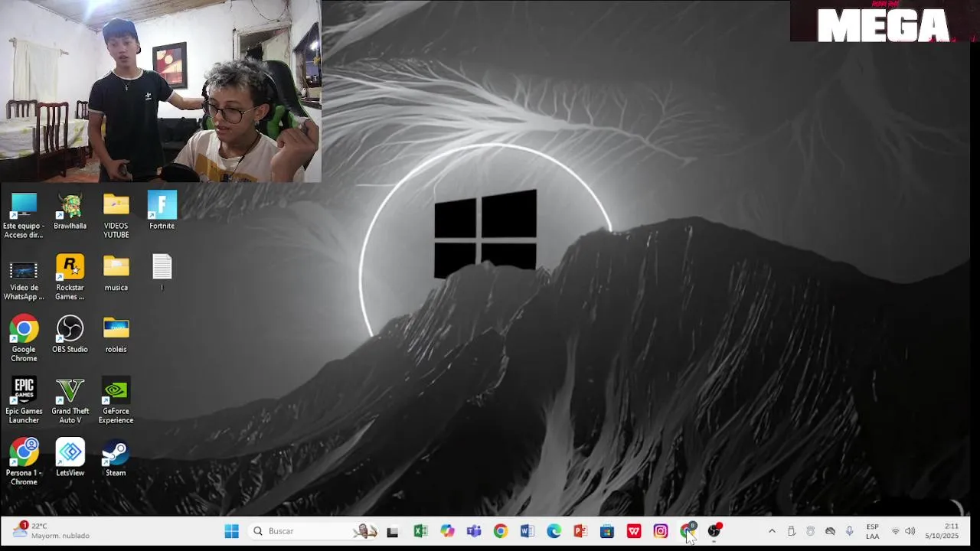Open the Chrome profile icon with badge on taskbar
980x551 pixels.
688,531
